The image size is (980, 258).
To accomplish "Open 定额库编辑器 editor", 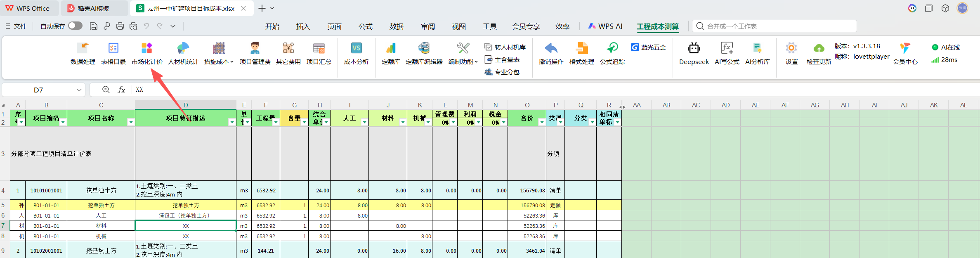I will (424, 53).
